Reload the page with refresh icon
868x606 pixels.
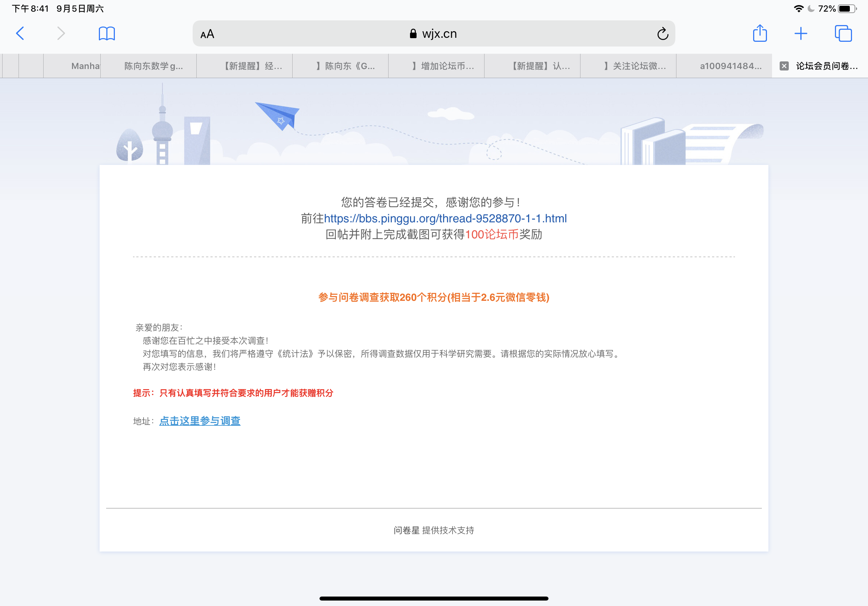click(662, 34)
